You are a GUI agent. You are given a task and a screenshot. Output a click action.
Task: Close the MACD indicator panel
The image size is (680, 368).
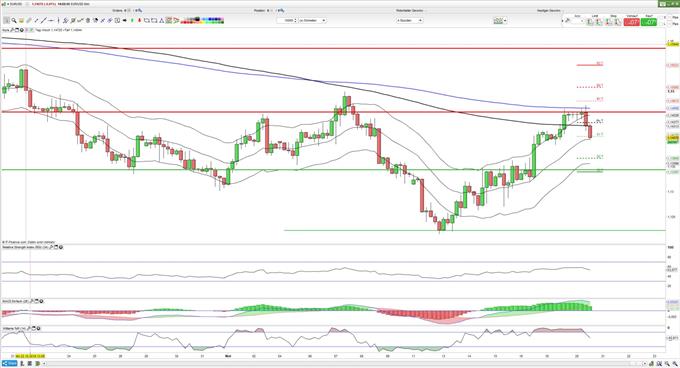pos(41,301)
